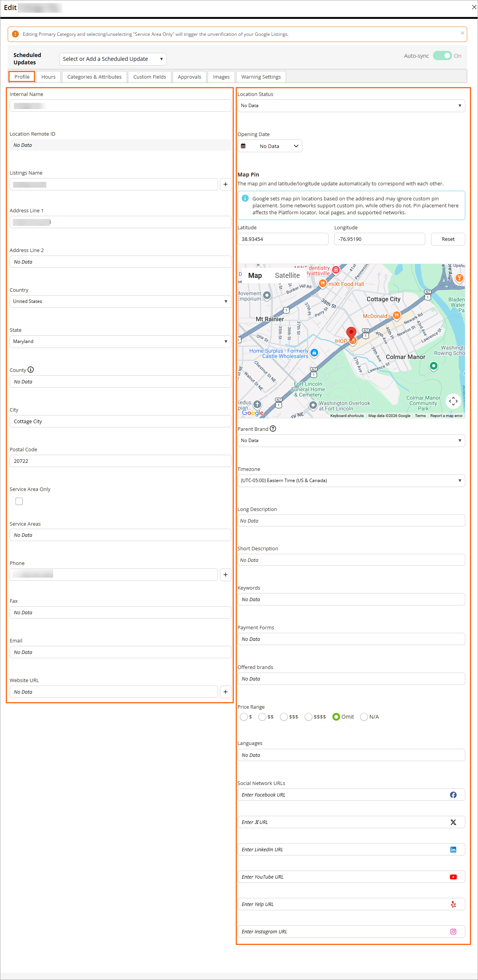Select the Omit price range option
Image resolution: width=478 pixels, height=980 pixels.
point(336,717)
